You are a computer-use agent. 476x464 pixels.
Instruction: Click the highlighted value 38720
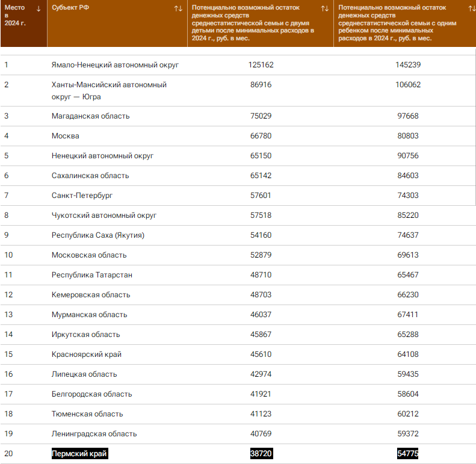pos(261,454)
